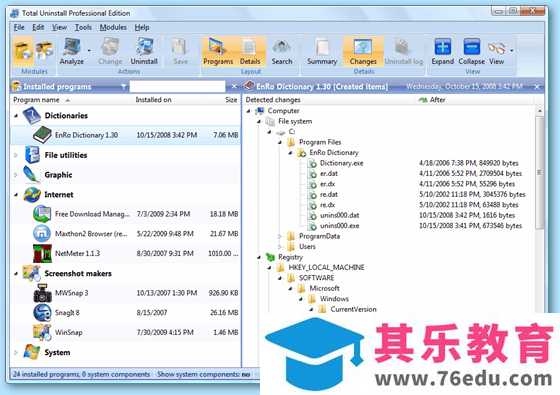The image size is (560, 395).
Task: Sort by Installed on column
Action: click(x=167, y=100)
